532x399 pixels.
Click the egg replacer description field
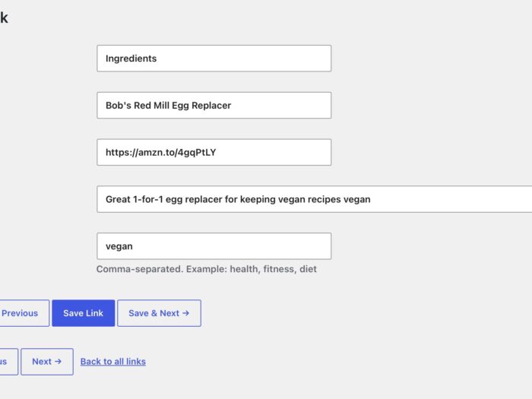[314, 199]
